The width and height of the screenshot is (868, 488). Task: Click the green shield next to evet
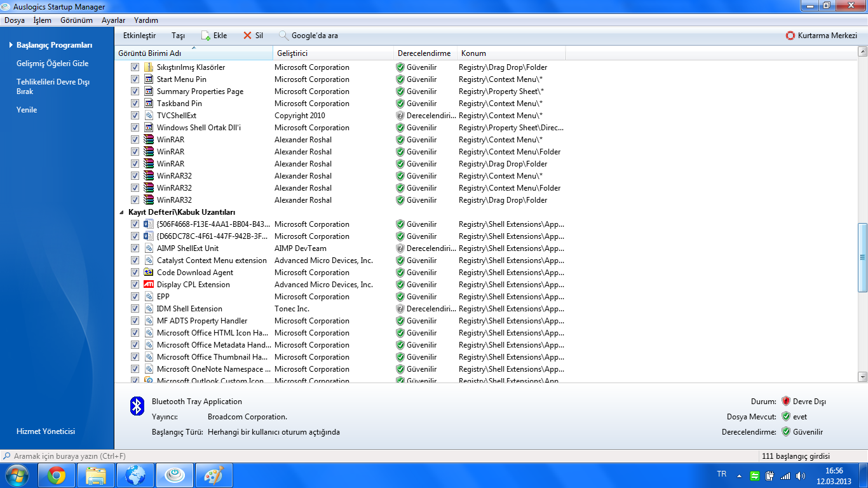pyautogui.click(x=786, y=417)
